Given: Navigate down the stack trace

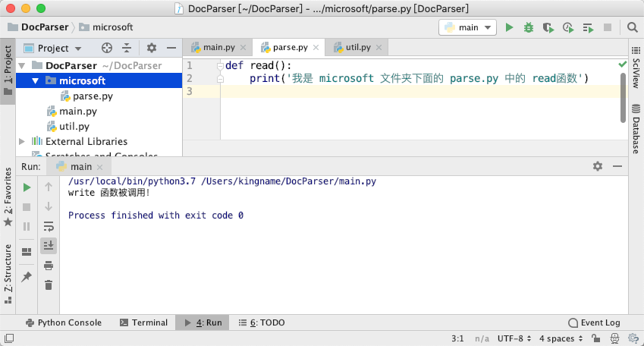Looking at the screenshot, I should tap(49, 206).
